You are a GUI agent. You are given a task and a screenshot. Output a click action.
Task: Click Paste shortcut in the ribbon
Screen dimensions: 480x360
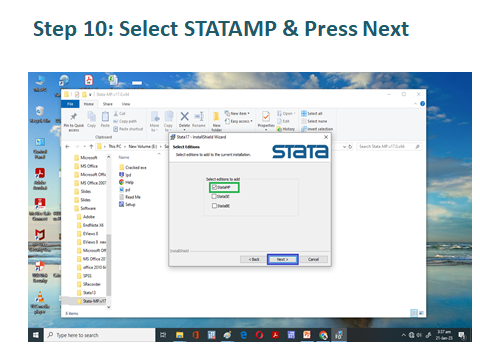pyautogui.click(x=128, y=129)
